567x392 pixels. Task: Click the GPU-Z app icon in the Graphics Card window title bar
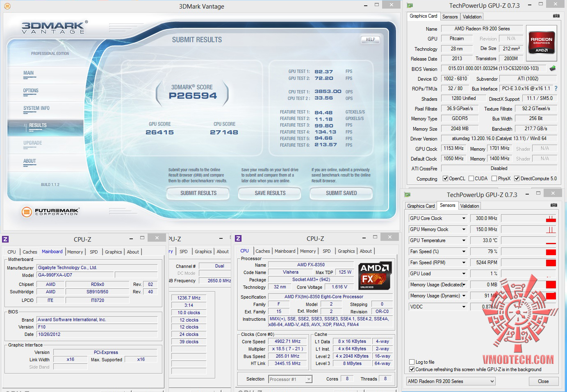pyautogui.click(x=410, y=6)
